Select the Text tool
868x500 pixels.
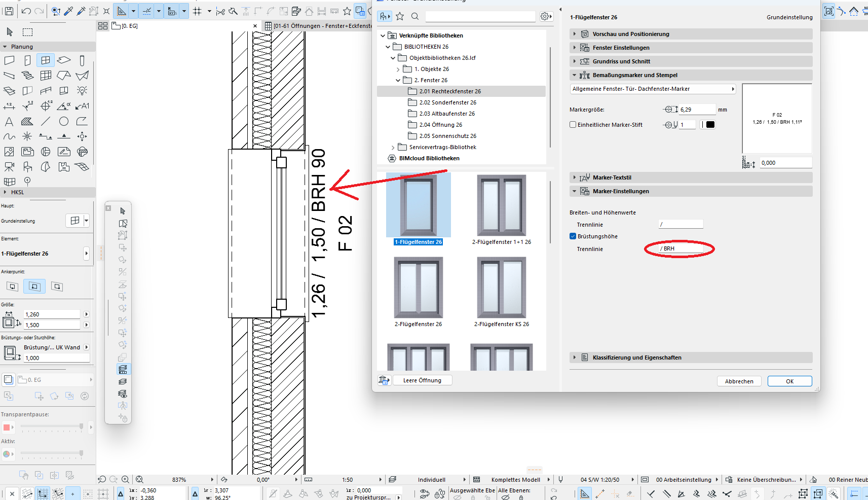9,121
